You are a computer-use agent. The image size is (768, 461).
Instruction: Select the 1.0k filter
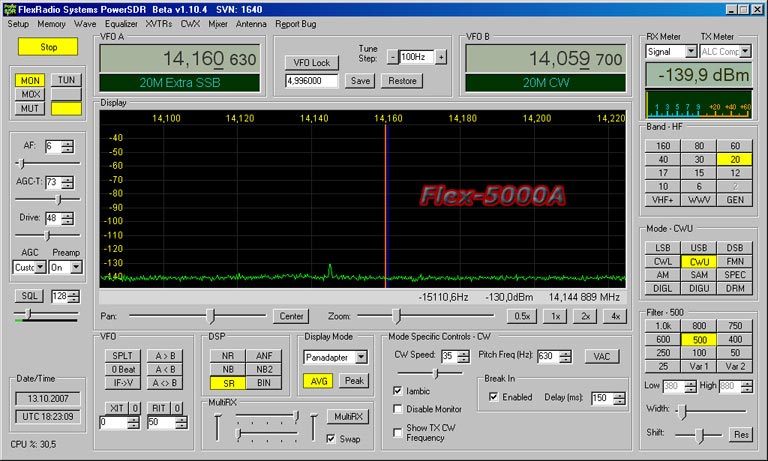click(x=663, y=326)
